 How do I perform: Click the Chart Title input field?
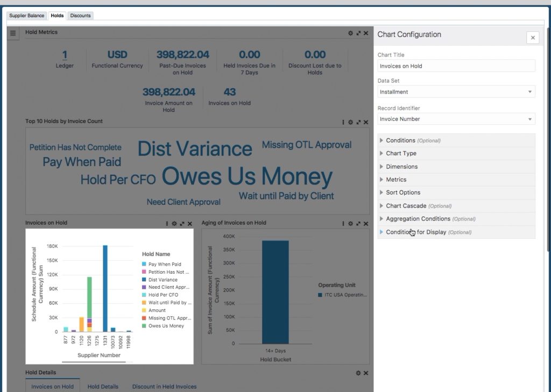tap(455, 66)
